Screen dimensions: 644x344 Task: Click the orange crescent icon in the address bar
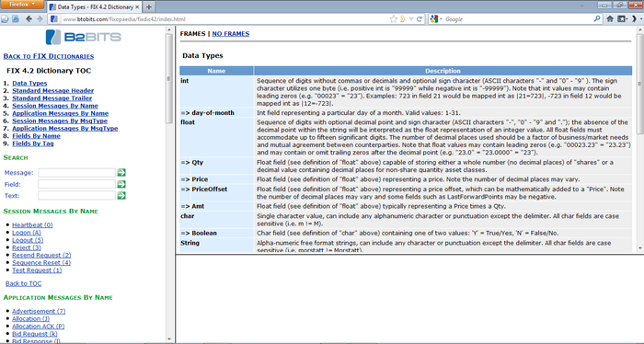[x=403, y=19]
